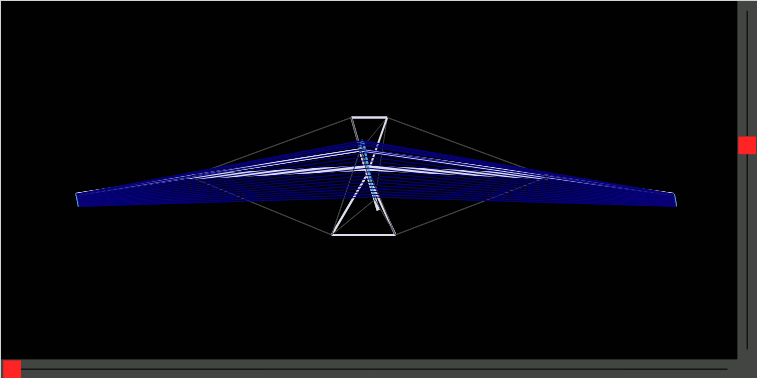
Task: Click the top white bar of the wireframe
Action: (x=369, y=117)
